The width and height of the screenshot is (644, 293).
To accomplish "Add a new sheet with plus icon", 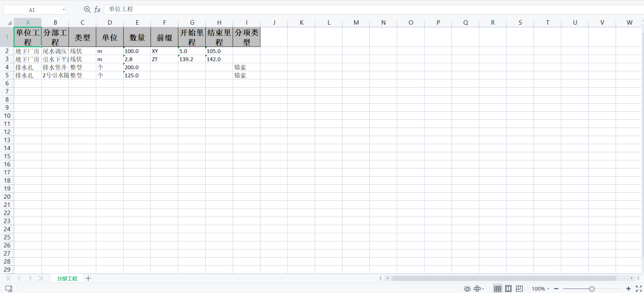I will (x=89, y=278).
